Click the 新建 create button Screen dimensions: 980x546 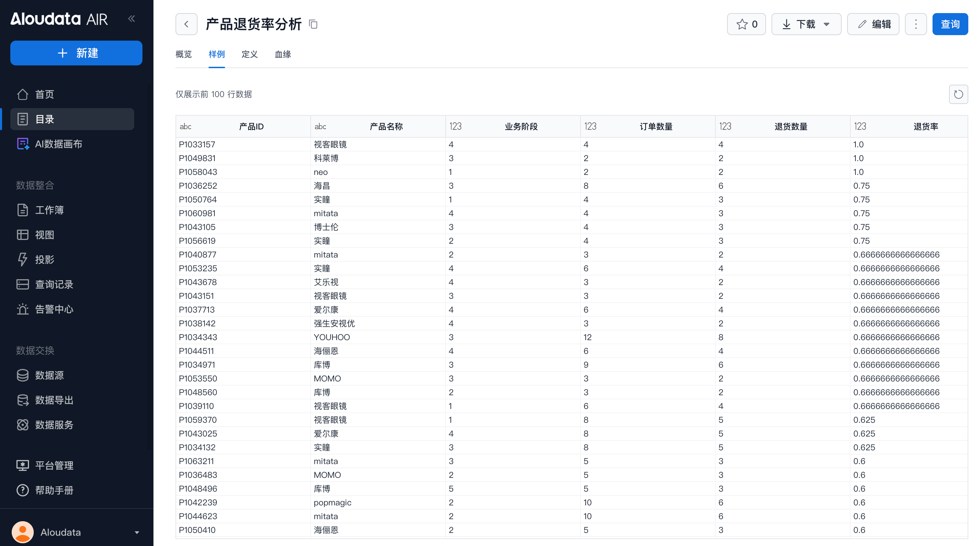pos(76,53)
